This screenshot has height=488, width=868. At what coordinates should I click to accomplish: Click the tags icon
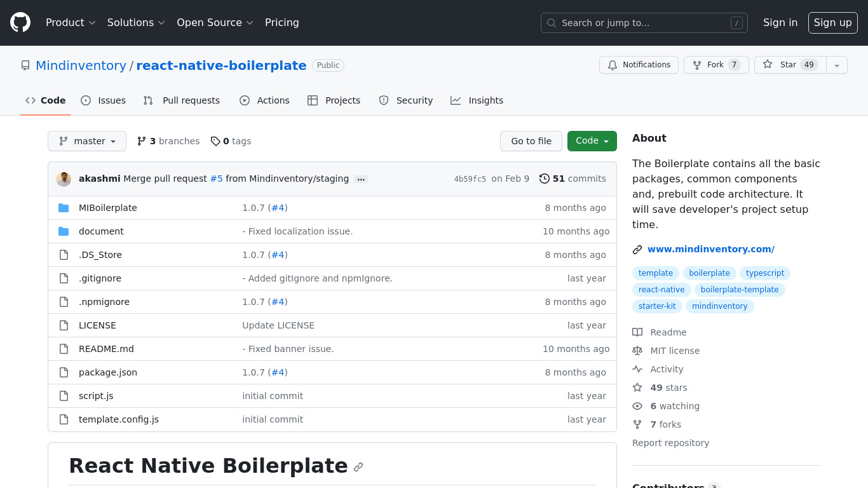[x=215, y=141]
